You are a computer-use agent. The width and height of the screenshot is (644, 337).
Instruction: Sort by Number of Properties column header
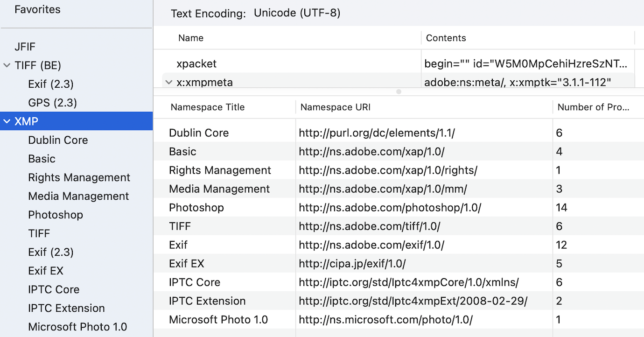tap(593, 107)
